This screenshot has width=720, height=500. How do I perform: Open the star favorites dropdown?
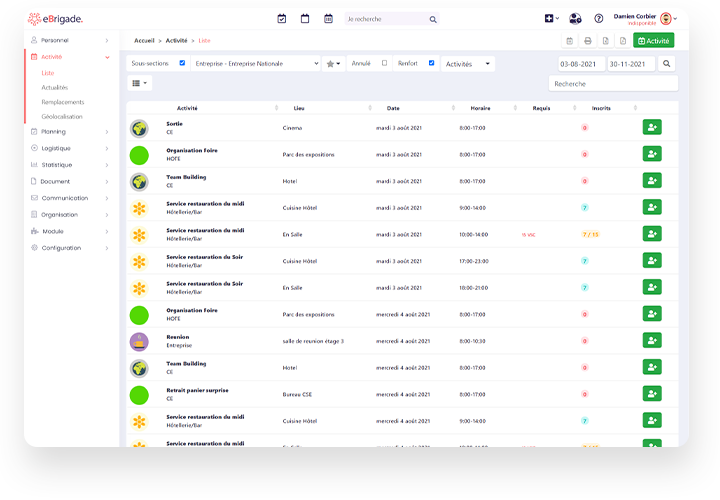click(333, 64)
